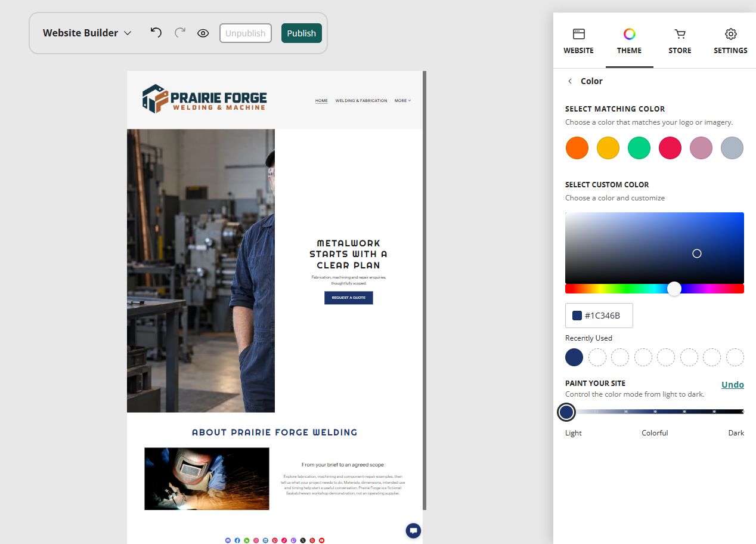Select the navy recently used color
The height and width of the screenshot is (544, 756).
click(574, 357)
